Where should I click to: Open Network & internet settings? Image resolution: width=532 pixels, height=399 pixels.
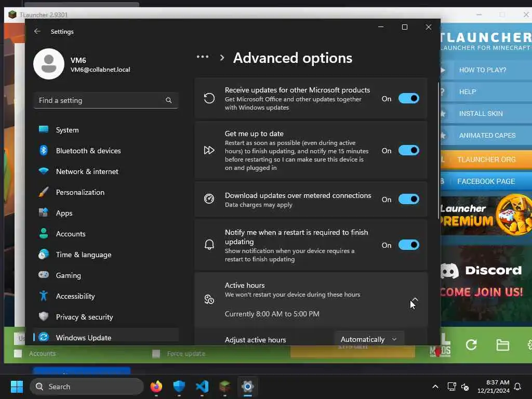(106, 171)
